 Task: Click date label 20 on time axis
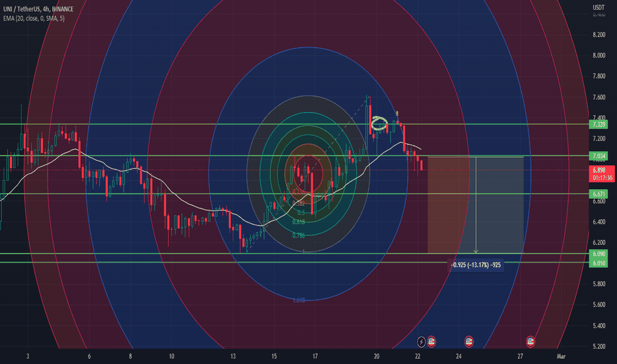coord(377,357)
